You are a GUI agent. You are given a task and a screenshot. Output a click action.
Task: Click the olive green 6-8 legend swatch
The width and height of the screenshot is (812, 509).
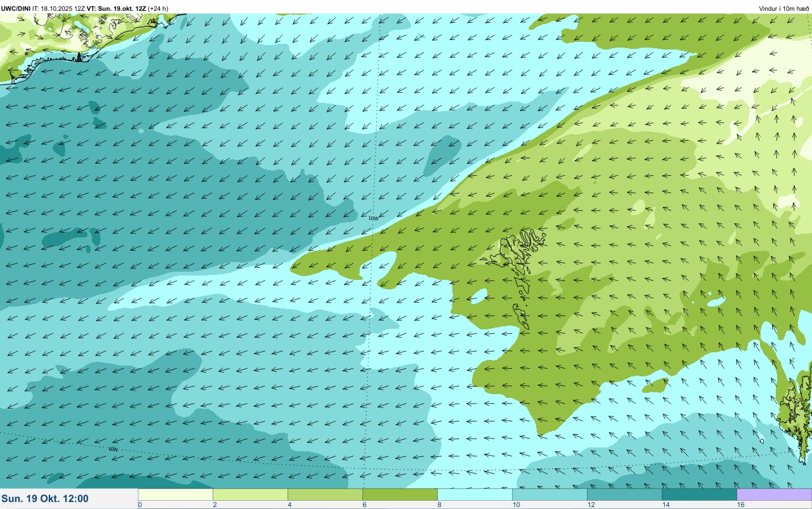click(x=400, y=494)
